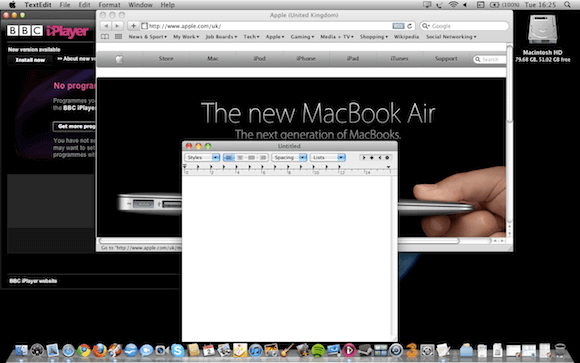Open the Apple menu
This screenshot has height=363, width=580.
click(12, 5)
